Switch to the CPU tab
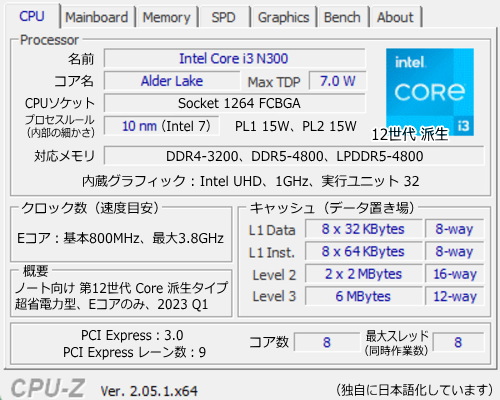The height and width of the screenshot is (400, 500). click(32, 16)
